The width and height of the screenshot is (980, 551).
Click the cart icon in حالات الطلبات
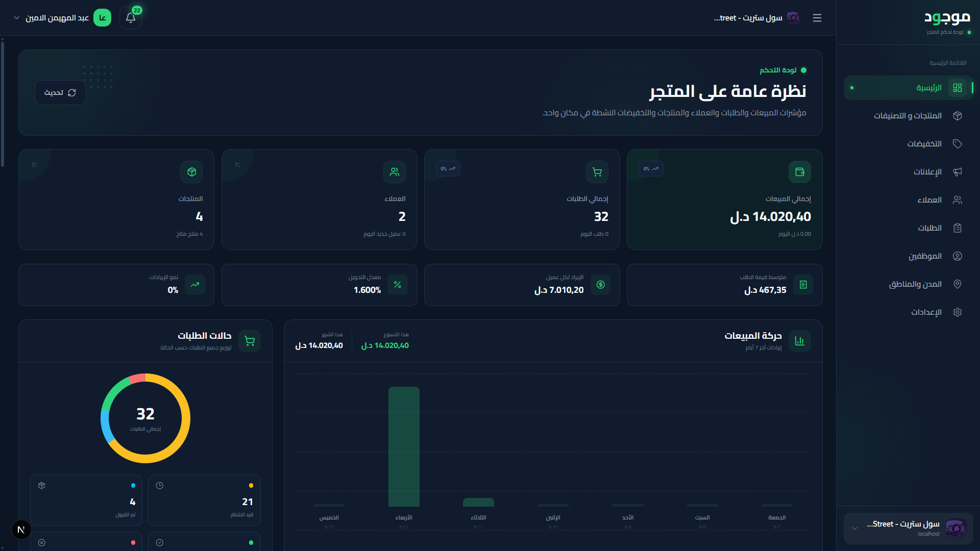(x=250, y=341)
